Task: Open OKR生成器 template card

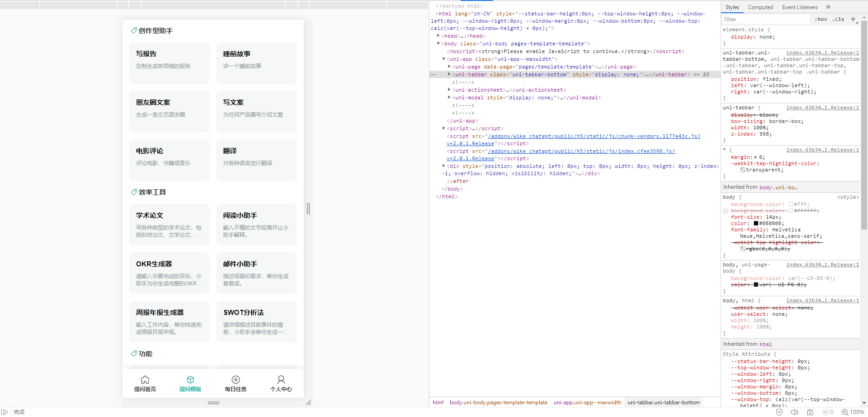Action: (x=170, y=273)
